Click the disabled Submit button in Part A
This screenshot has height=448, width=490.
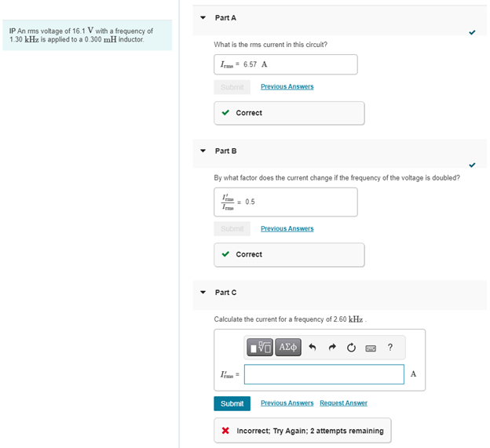232,87
